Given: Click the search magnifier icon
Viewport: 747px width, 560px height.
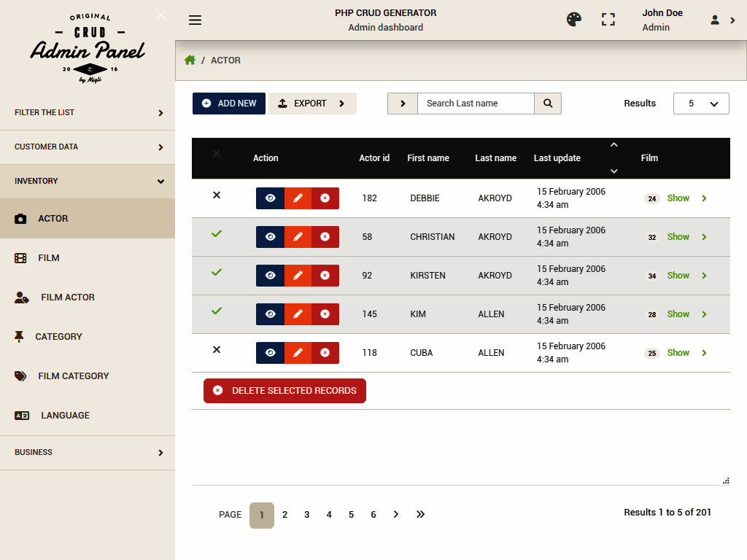Looking at the screenshot, I should (547, 104).
